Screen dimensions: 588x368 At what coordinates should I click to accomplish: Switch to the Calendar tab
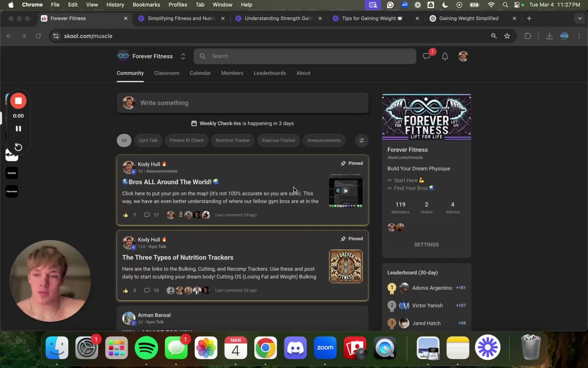(200, 73)
